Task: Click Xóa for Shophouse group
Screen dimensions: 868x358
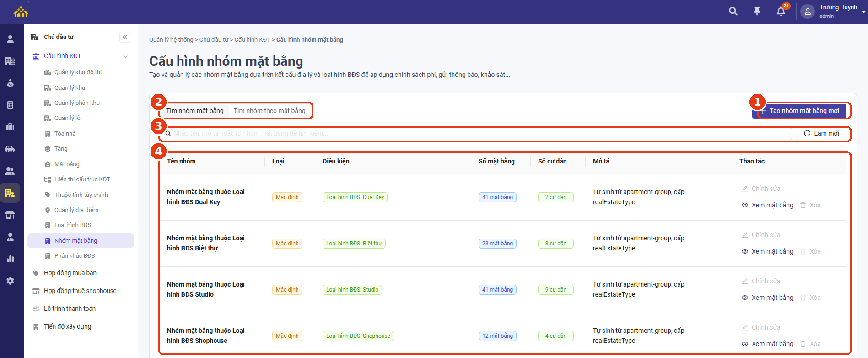Action: [810, 344]
